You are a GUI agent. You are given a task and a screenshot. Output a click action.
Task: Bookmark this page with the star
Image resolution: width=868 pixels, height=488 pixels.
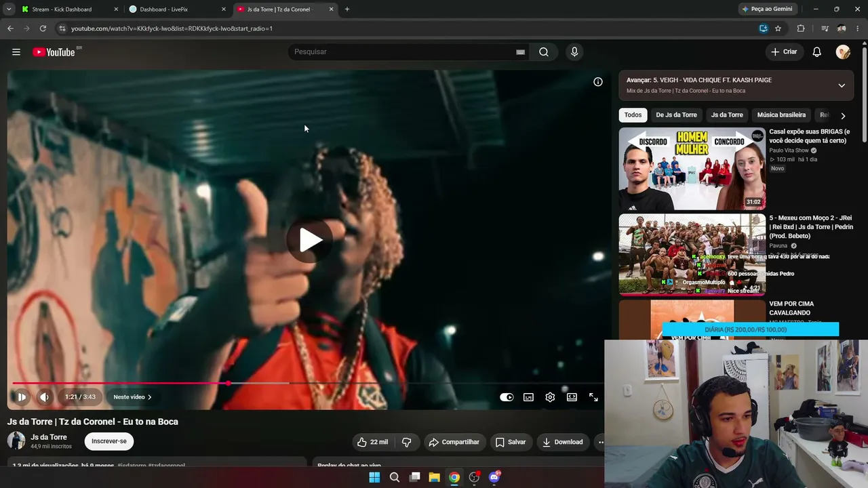tap(778, 28)
